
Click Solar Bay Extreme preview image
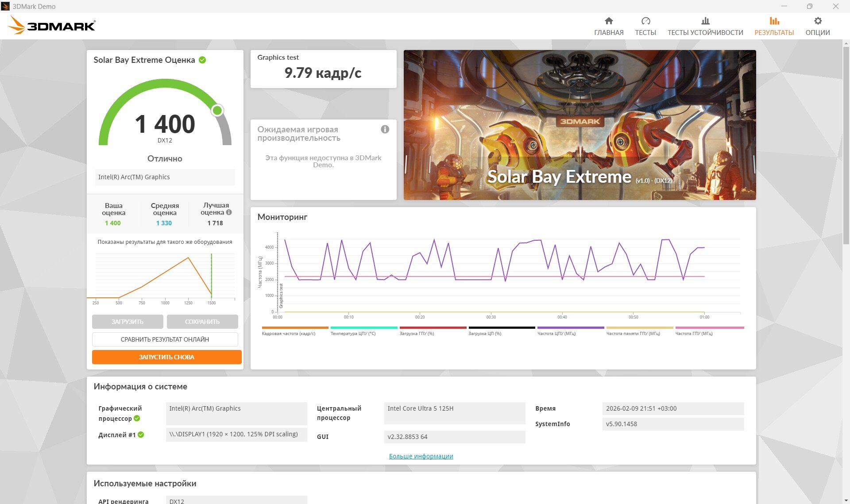[x=580, y=125]
